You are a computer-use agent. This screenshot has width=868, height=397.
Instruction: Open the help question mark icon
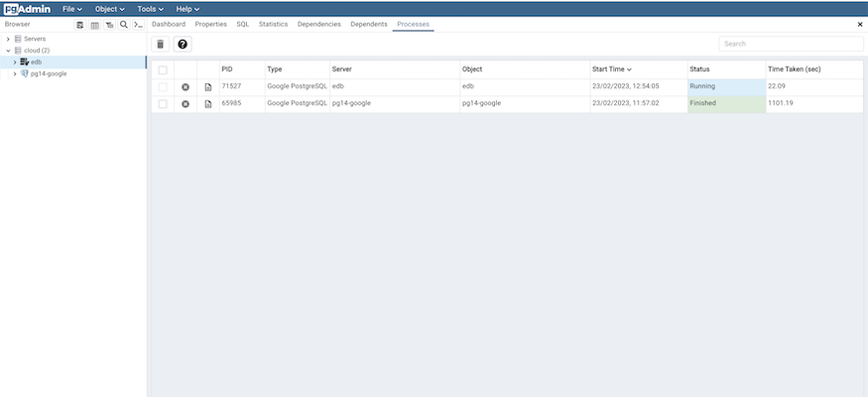pyautogui.click(x=183, y=45)
